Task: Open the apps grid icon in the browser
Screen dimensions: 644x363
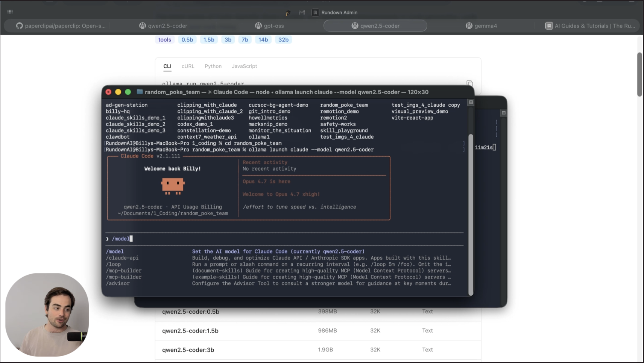Action: (10, 12)
